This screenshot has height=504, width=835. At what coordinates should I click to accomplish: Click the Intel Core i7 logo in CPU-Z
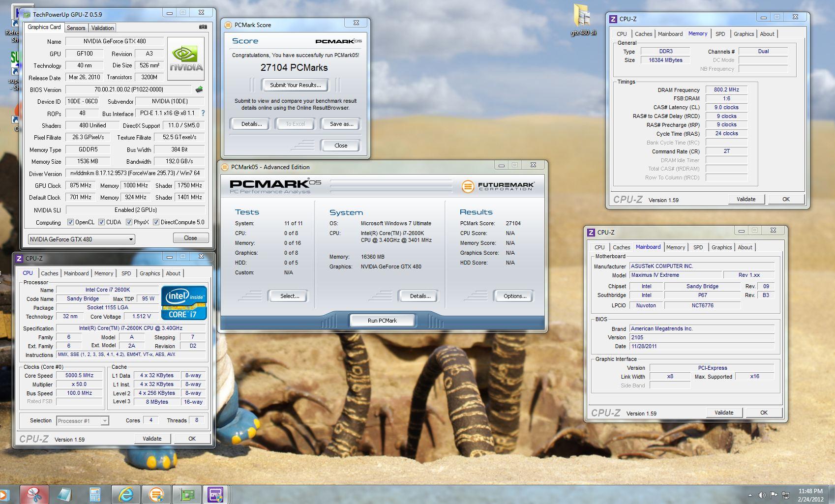pos(184,303)
